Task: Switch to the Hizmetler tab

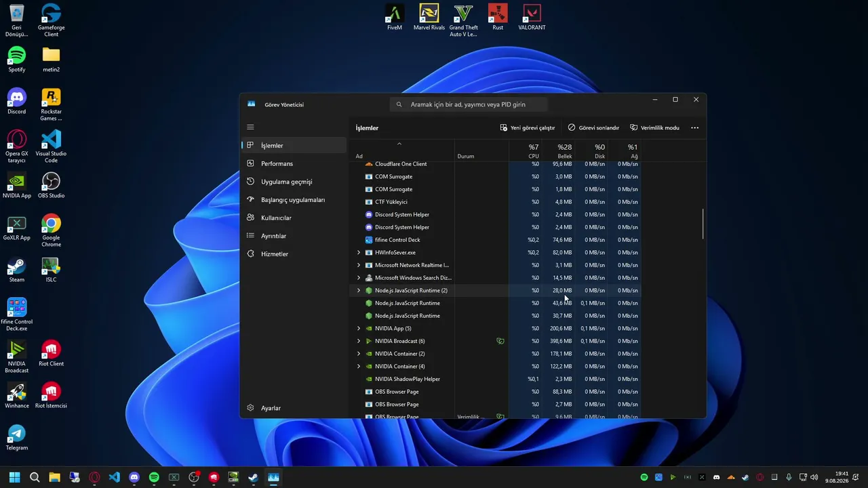Action: (294, 254)
